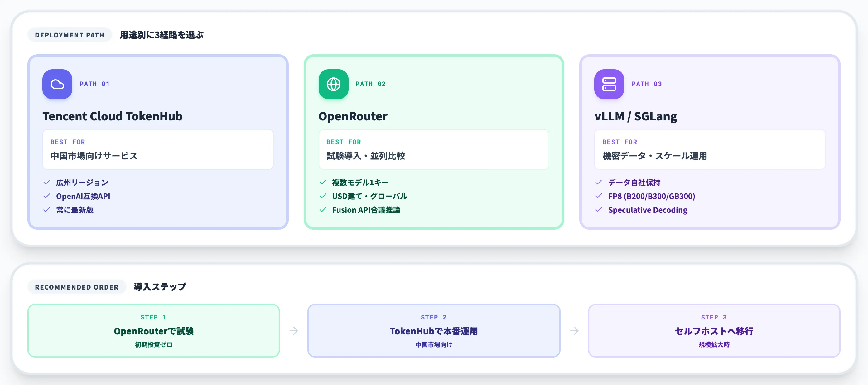Click the checkmark beside FP8 (B200/B300/GB300)
The image size is (868, 385).
[598, 196]
